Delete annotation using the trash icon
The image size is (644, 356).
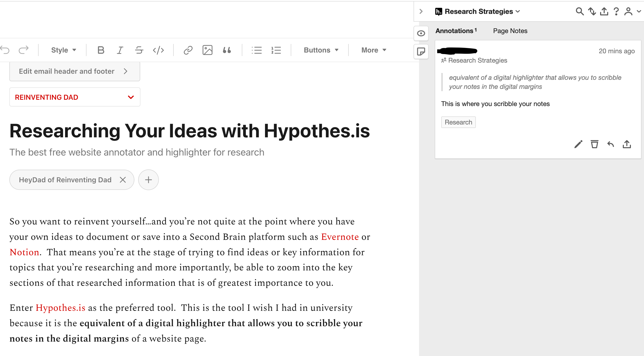pyautogui.click(x=594, y=144)
